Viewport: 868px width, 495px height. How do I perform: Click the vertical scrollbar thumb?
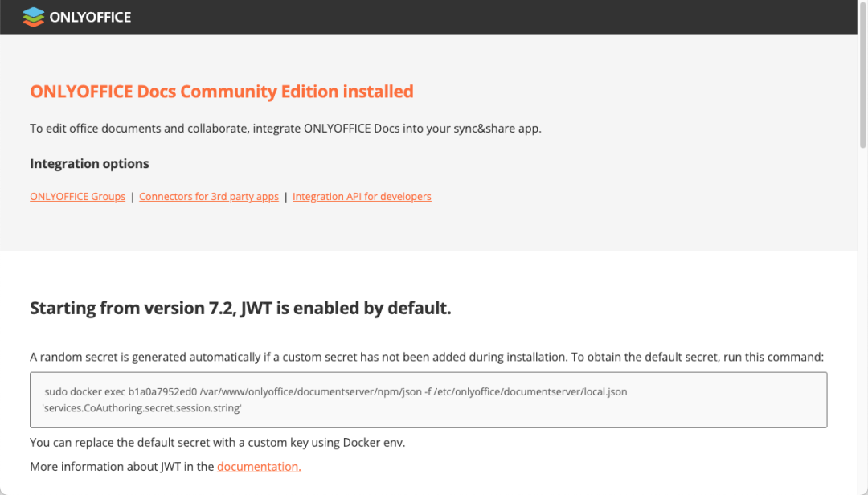(x=862, y=96)
